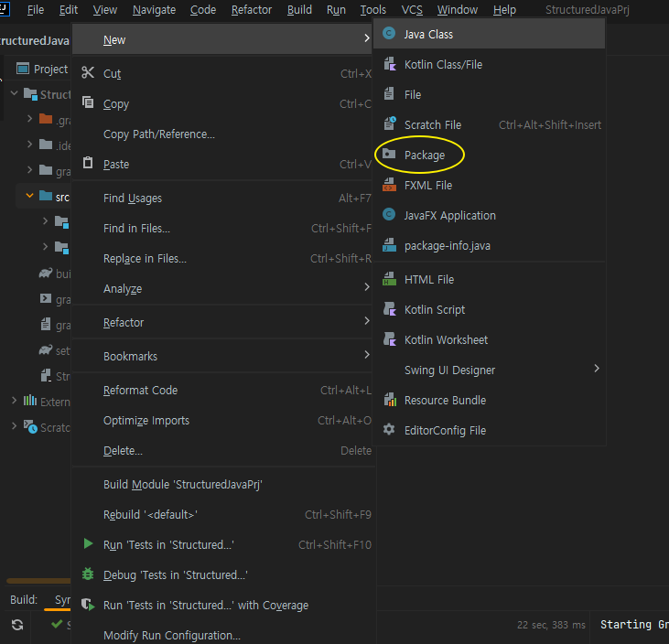The height and width of the screenshot is (644, 669).
Task: Open the File menu
Action: coord(36,10)
